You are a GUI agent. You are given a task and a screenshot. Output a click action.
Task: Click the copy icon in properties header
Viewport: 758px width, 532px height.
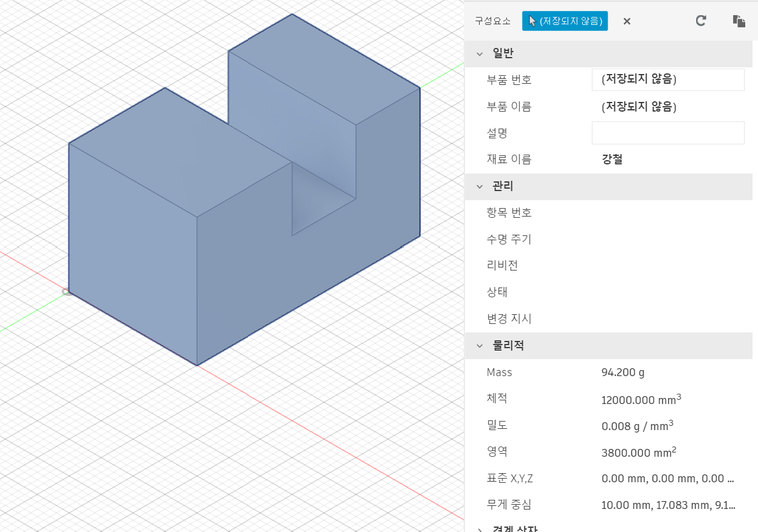click(739, 21)
